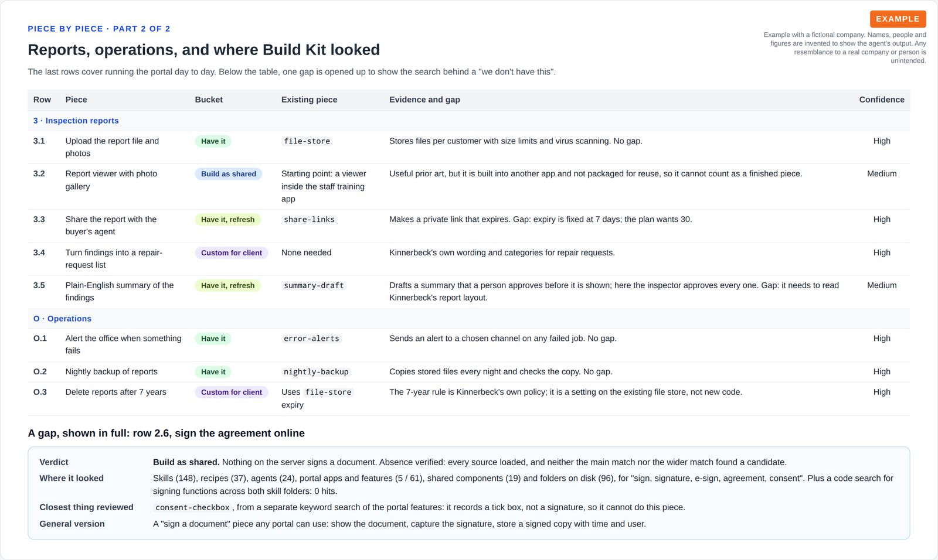Click the nightly-backup code tag
The height and width of the screenshot is (560, 938).
[316, 372]
